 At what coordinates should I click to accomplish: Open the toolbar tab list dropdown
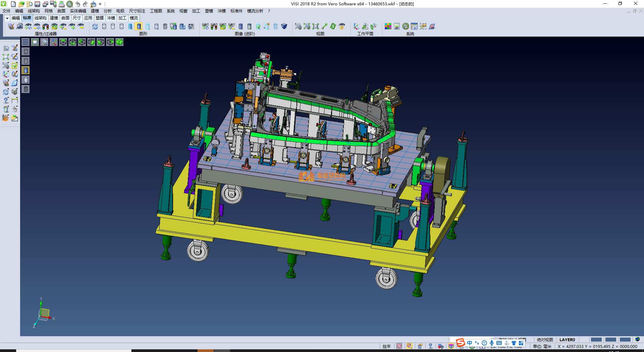(x=7, y=18)
